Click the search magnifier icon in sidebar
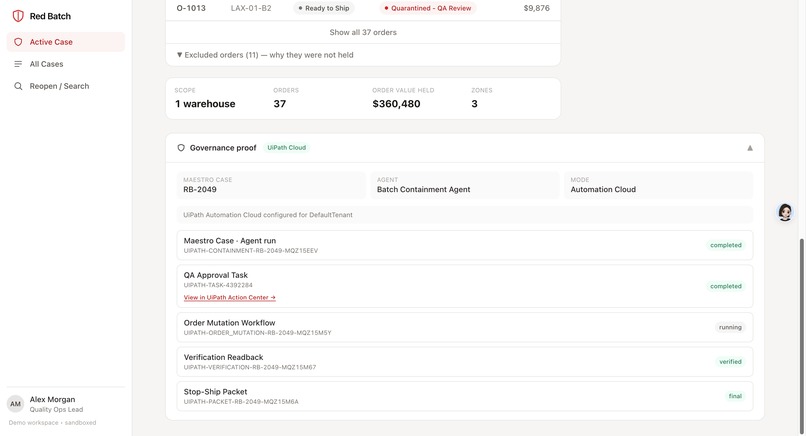Image resolution: width=806 pixels, height=436 pixels. (18, 86)
